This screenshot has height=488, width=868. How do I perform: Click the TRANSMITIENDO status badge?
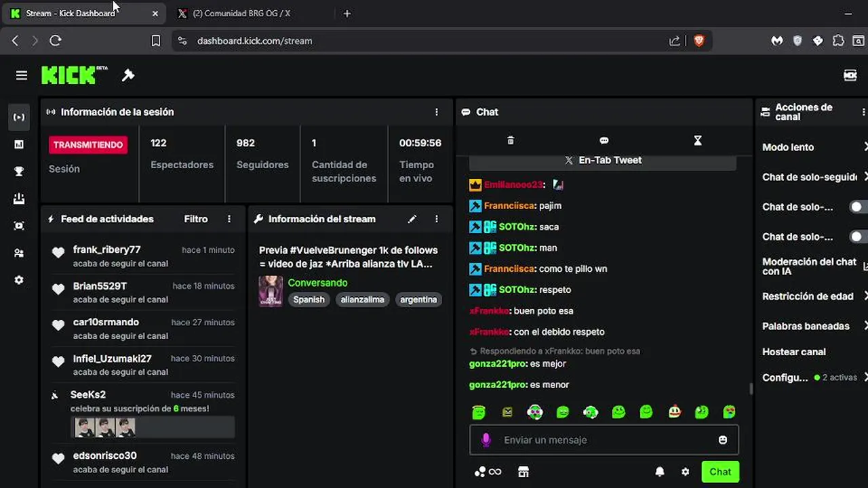[x=88, y=144]
